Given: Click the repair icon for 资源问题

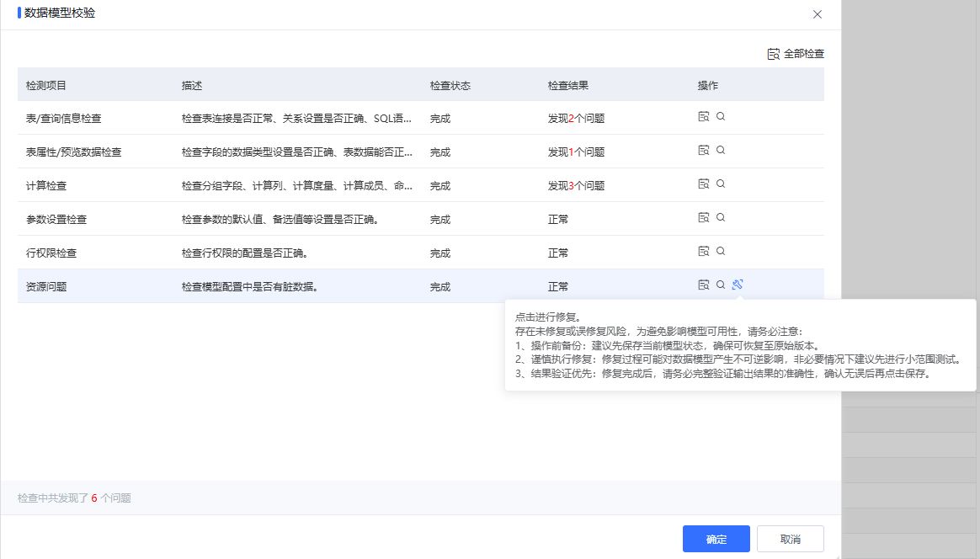Looking at the screenshot, I should [738, 285].
